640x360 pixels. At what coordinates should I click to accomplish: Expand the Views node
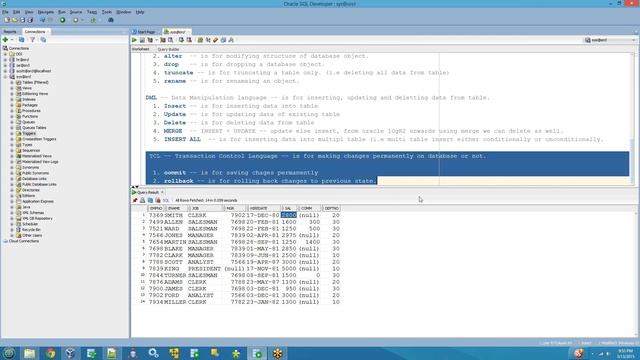tap(12, 88)
